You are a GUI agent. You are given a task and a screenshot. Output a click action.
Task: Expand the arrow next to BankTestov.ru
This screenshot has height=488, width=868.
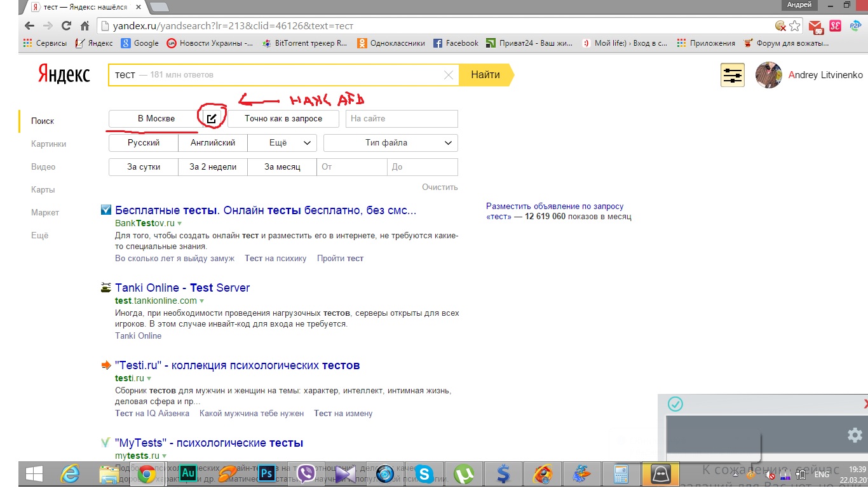coord(180,224)
